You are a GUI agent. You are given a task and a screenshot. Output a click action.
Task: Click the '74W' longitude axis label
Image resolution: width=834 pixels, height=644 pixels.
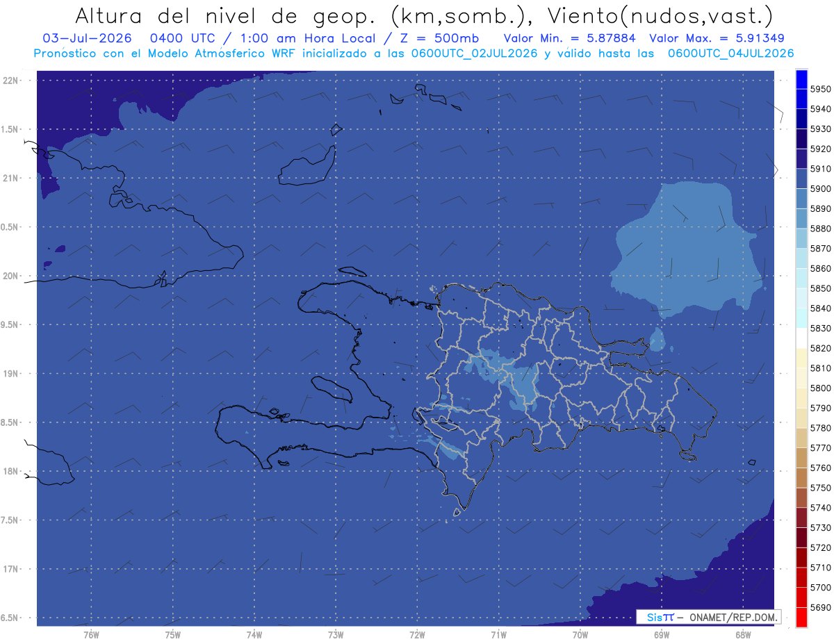[x=254, y=634]
